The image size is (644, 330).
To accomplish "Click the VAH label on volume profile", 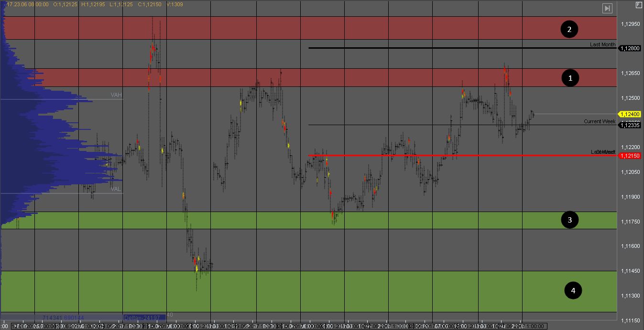I will click(x=116, y=95).
